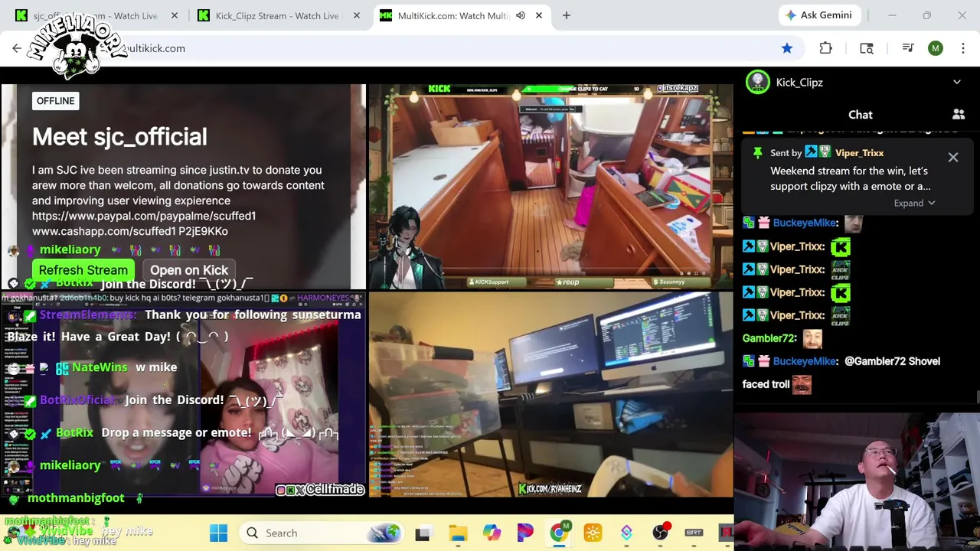Screen dimensions: 980x551
Task: Click the Gambler72 chat username
Action: tap(769, 338)
